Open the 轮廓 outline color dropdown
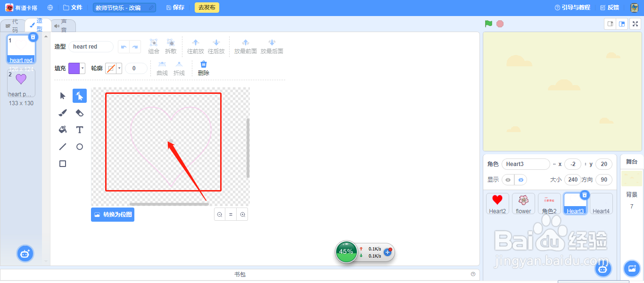This screenshot has width=644, height=283. [x=119, y=68]
